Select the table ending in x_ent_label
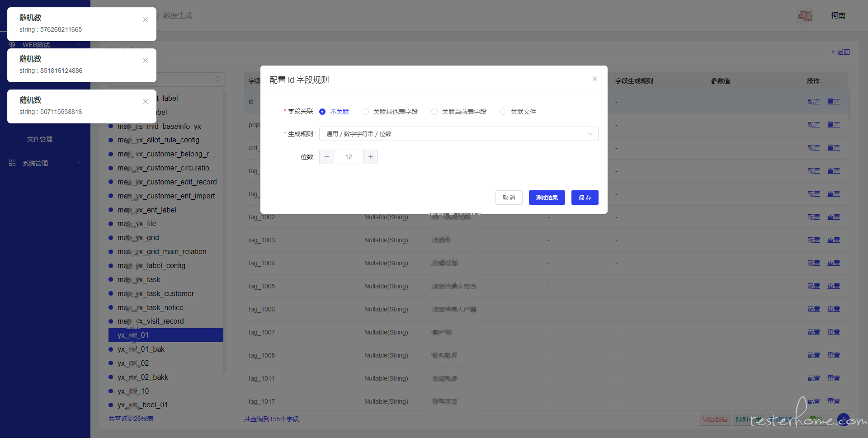The image size is (868, 438). tap(147, 210)
